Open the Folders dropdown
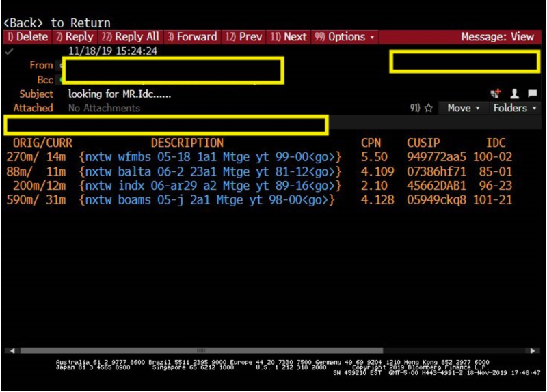 [515, 108]
